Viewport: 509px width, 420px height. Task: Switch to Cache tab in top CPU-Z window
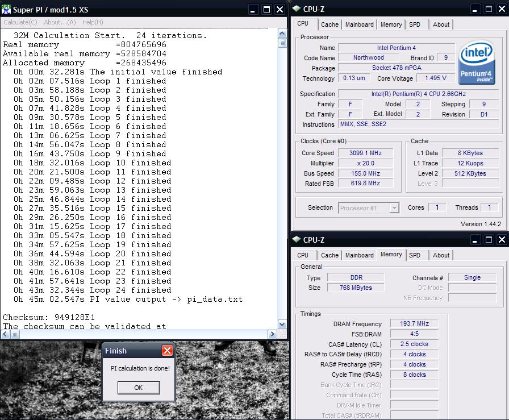[329, 24]
